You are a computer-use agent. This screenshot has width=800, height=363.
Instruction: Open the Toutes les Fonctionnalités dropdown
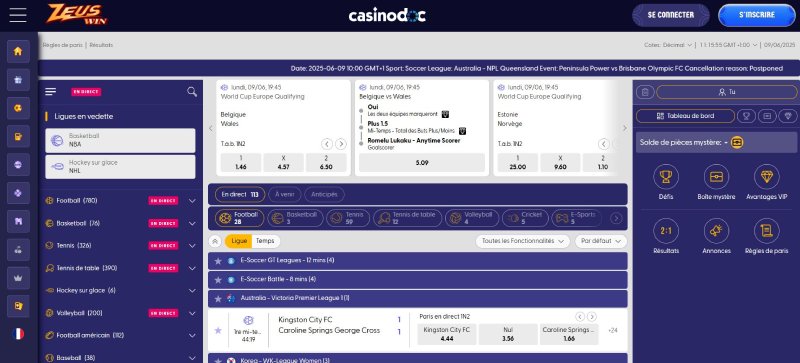coord(523,241)
